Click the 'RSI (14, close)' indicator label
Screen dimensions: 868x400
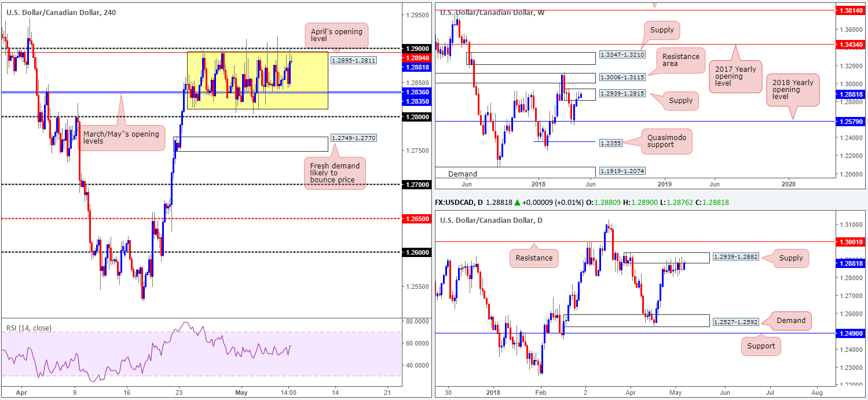[x=28, y=328]
